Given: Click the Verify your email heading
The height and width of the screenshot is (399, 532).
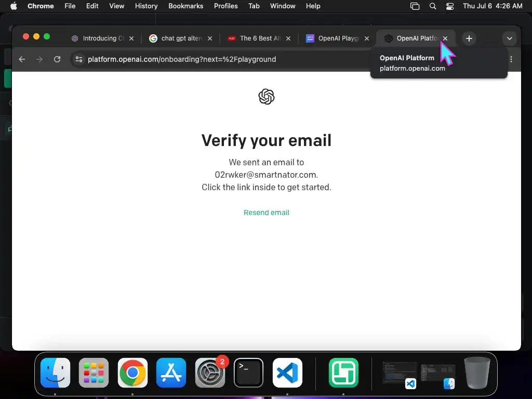Looking at the screenshot, I should tap(267, 140).
